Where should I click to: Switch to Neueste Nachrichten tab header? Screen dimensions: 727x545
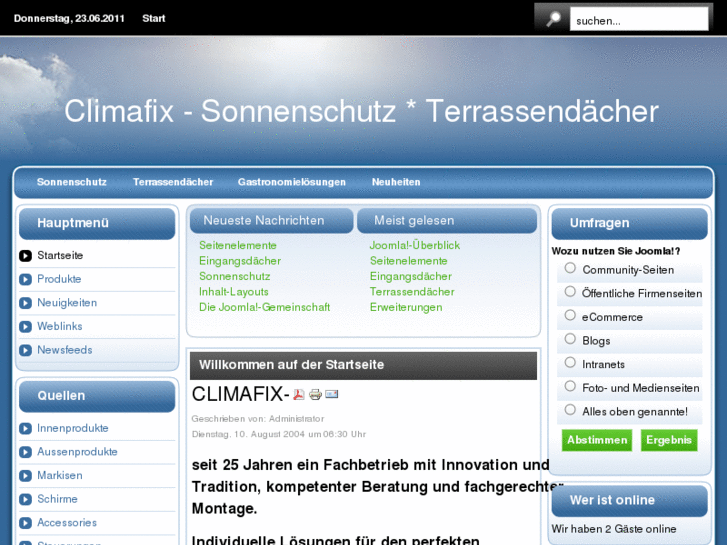(x=272, y=220)
